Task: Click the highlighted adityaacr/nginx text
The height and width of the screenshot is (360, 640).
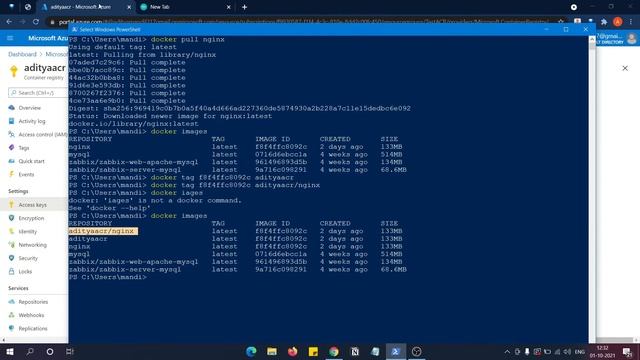Action: tap(103, 231)
